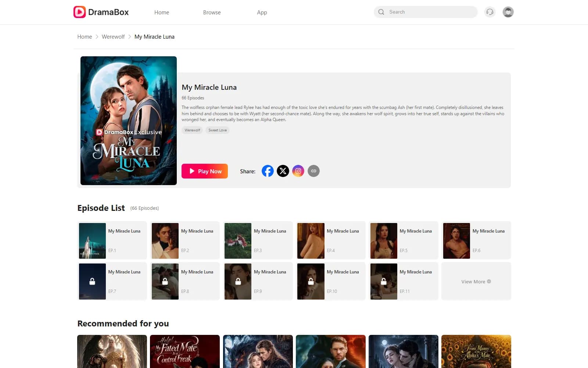588x368 pixels.
Task: Click Werewolf in the breadcrumb
Action: click(x=113, y=37)
